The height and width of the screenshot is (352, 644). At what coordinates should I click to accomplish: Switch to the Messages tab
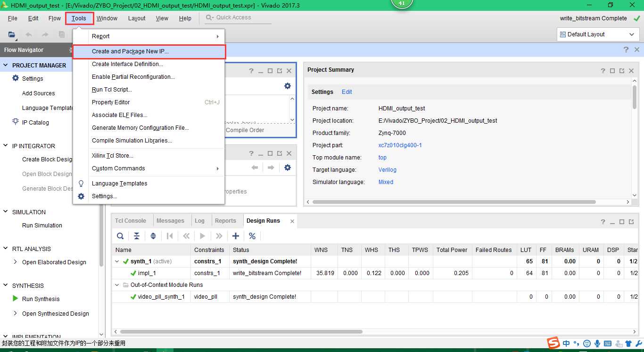(x=170, y=221)
